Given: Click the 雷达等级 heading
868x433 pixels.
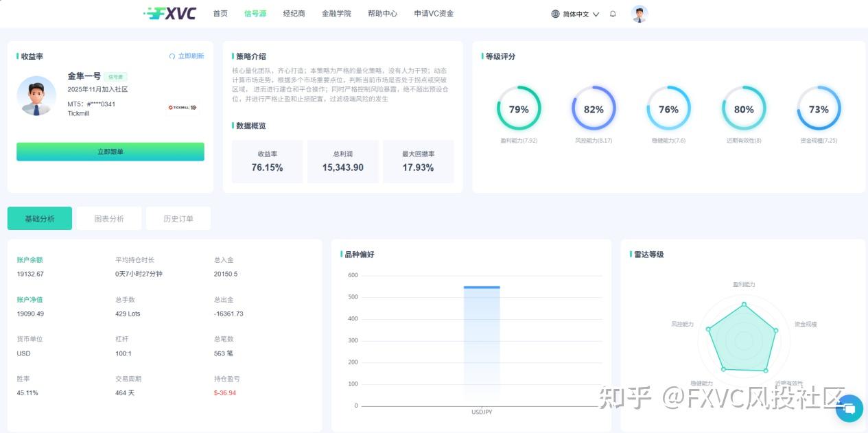Looking at the screenshot, I should point(648,254).
